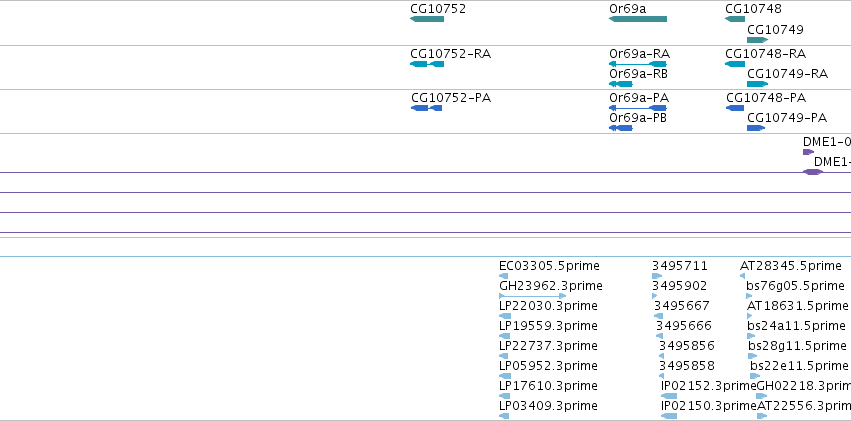Select the AT28345.5prime EST label
851x421 pixels.
coord(791,266)
